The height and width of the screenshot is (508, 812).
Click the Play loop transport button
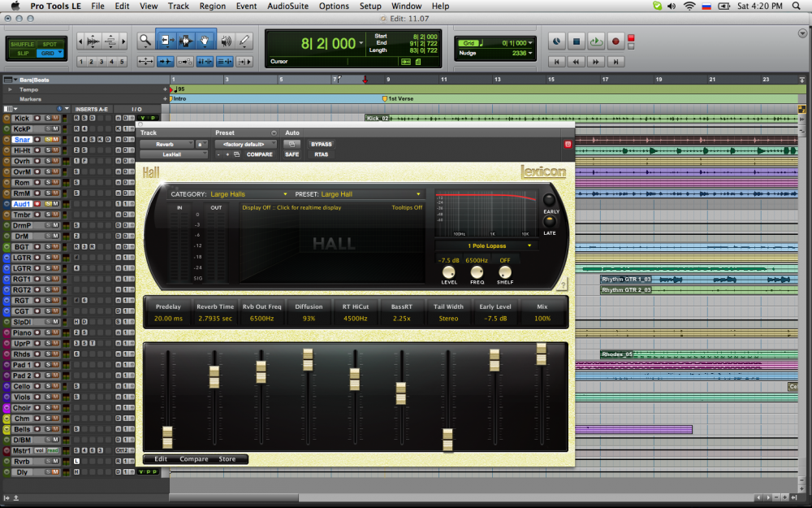[595, 41]
